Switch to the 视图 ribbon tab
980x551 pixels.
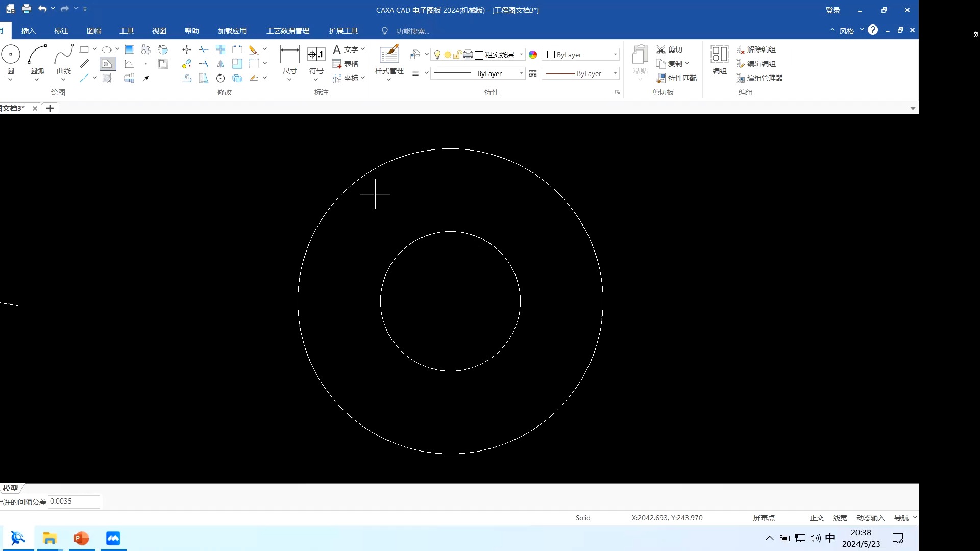point(159,31)
